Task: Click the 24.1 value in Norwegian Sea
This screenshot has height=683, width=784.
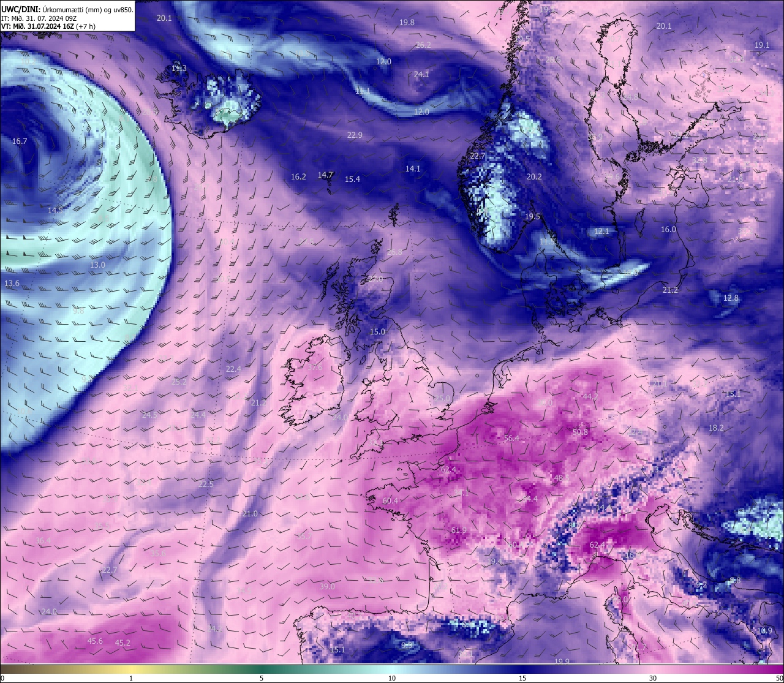Action: tap(421, 75)
